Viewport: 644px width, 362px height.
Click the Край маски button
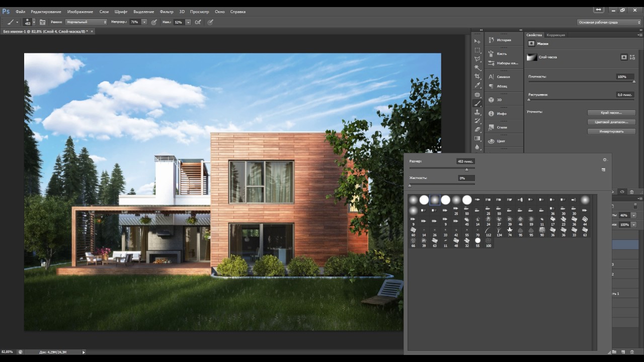coord(611,113)
